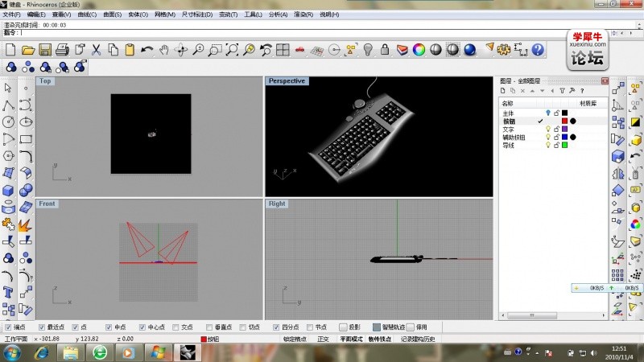Toggle visibility of the 文字 layer
644x362 pixels.
pyautogui.click(x=548, y=129)
